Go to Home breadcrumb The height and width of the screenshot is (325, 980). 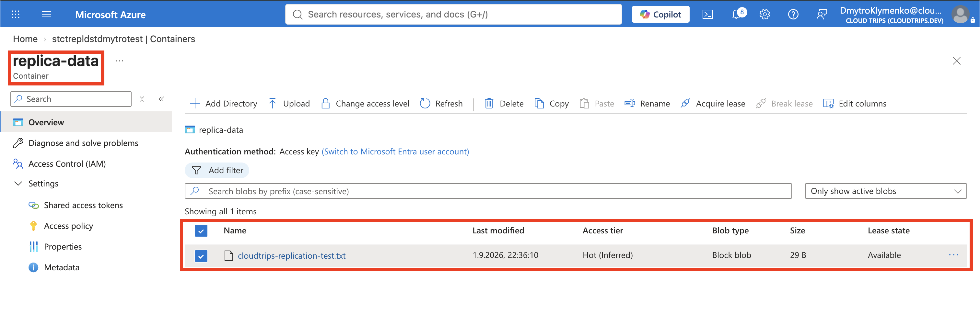pyautogui.click(x=25, y=39)
